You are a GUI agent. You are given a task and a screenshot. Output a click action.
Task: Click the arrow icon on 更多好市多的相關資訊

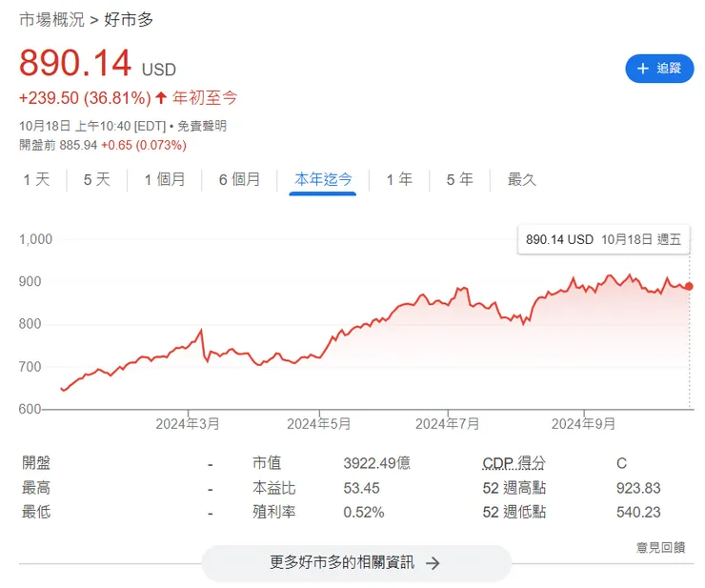point(433,563)
